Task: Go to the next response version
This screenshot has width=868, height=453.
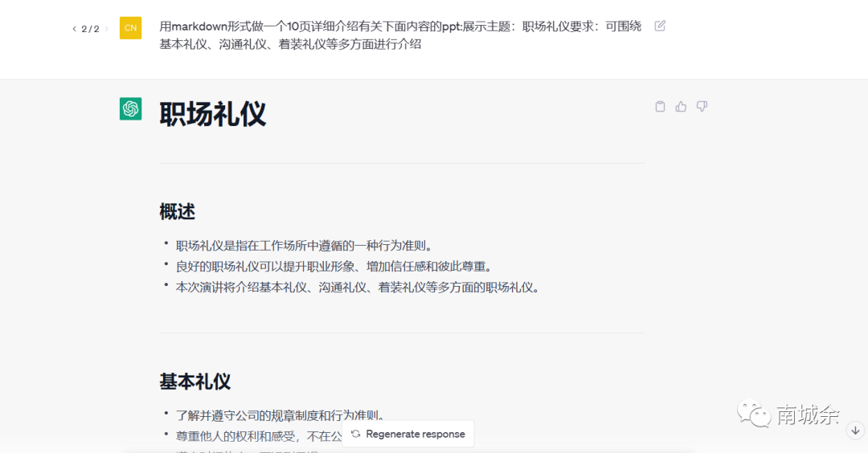Action: [106, 29]
